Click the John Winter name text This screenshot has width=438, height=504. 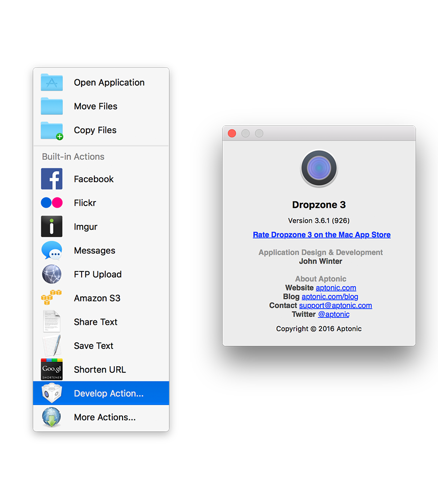point(320,261)
